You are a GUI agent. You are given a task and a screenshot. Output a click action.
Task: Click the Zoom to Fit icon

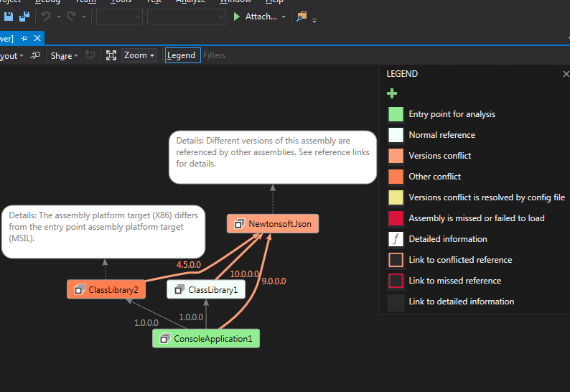pos(111,55)
